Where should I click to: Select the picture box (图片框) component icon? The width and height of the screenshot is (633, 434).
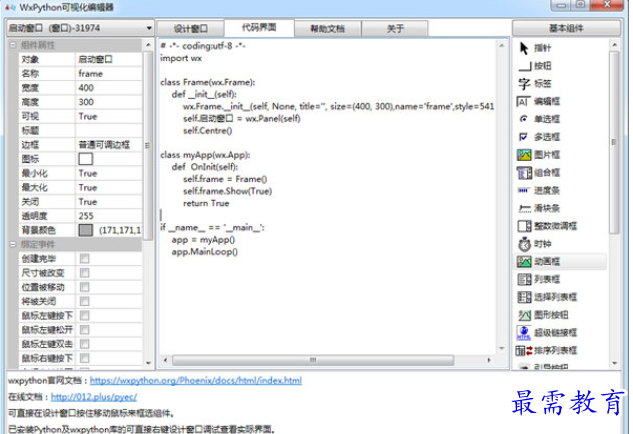pyautogui.click(x=524, y=155)
